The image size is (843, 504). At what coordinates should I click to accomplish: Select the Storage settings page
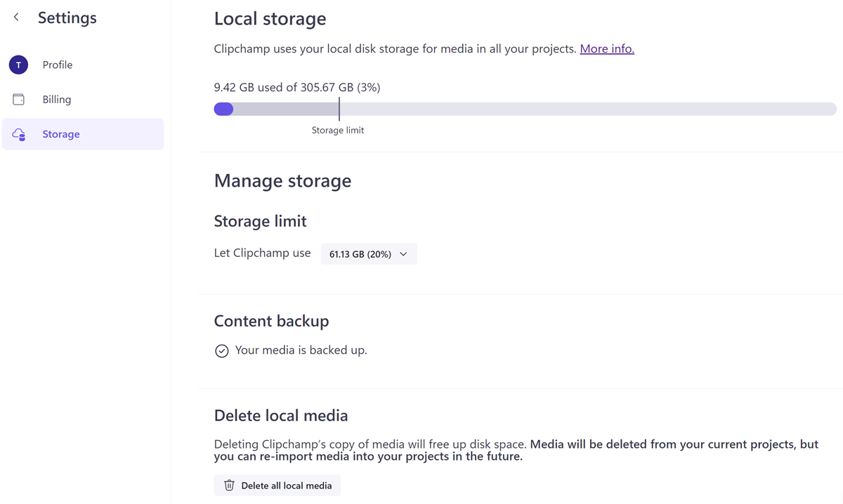pos(83,134)
